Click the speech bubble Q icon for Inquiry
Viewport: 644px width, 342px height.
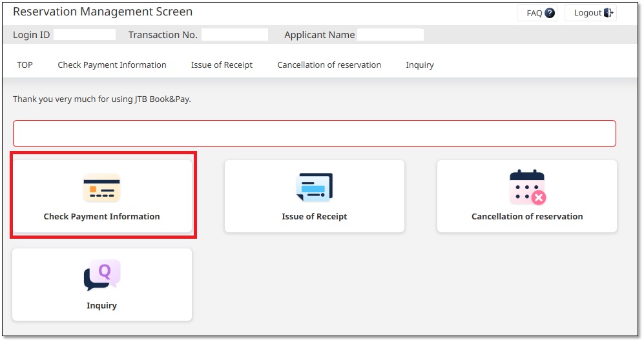102,276
